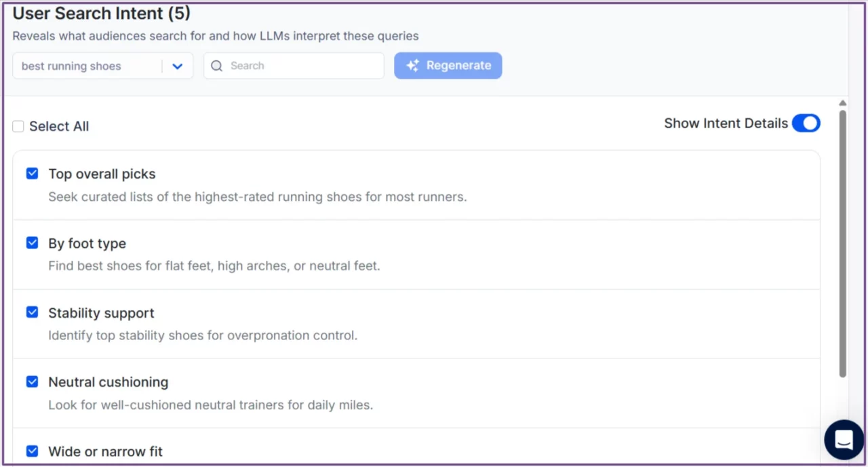
Task: Click the checkmark icon on Neutral cushioning
Action: pyautogui.click(x=32, y=381)
